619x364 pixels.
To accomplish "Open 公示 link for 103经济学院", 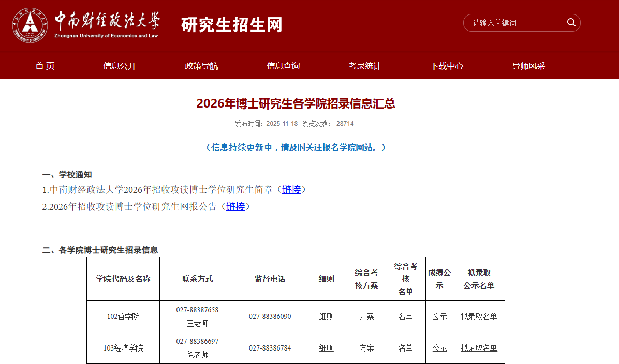I will [440, 348].
